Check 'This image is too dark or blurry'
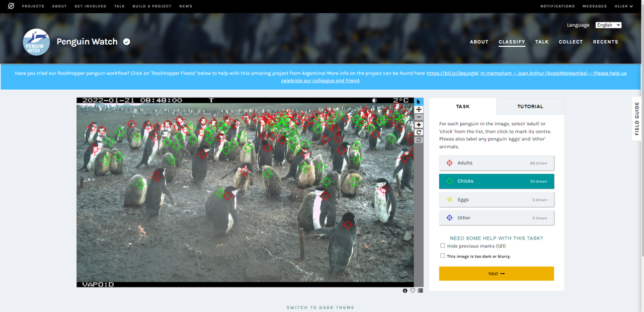Viewport: 644px width, 312px height. [443, 256]
